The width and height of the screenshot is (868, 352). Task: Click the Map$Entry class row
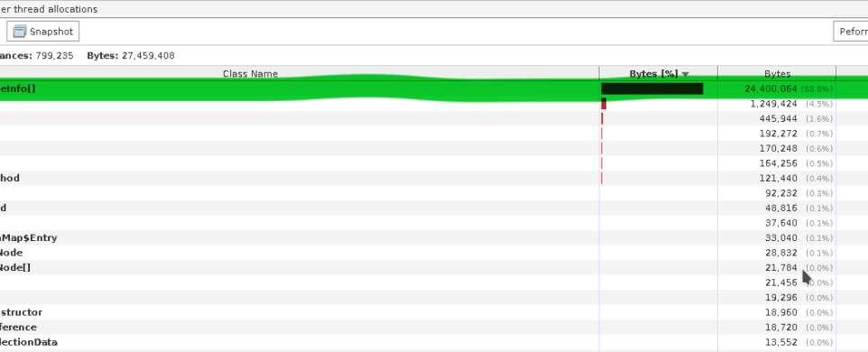point(434,238)
